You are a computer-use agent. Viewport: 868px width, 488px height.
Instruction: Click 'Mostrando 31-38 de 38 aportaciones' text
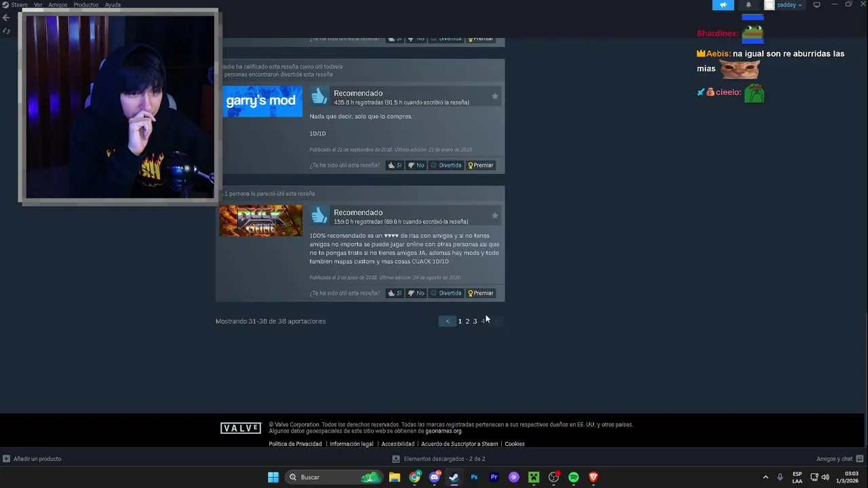point(271,321)
